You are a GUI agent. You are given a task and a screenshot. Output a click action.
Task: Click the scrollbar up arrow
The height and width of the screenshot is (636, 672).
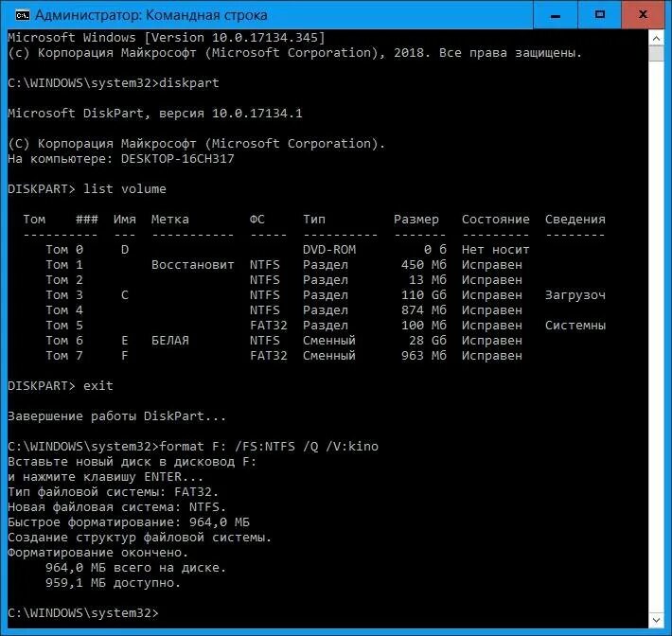(x=656, y=38)
